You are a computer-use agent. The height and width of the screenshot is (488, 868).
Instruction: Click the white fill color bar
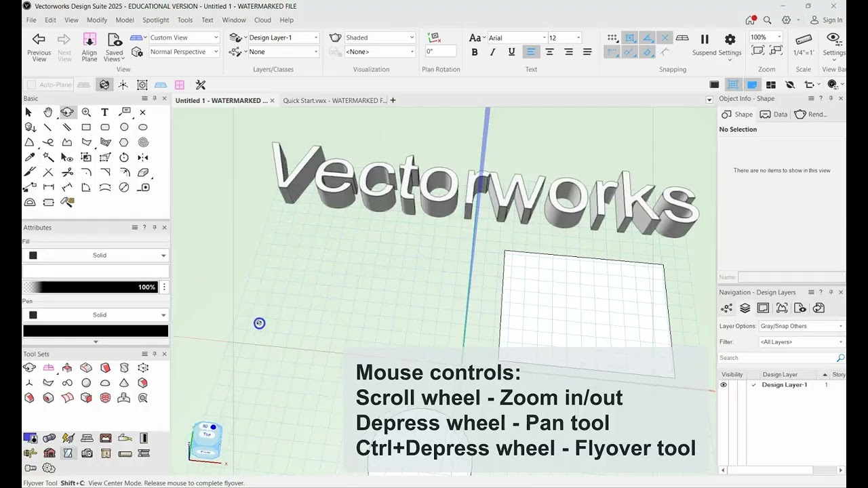96,271
